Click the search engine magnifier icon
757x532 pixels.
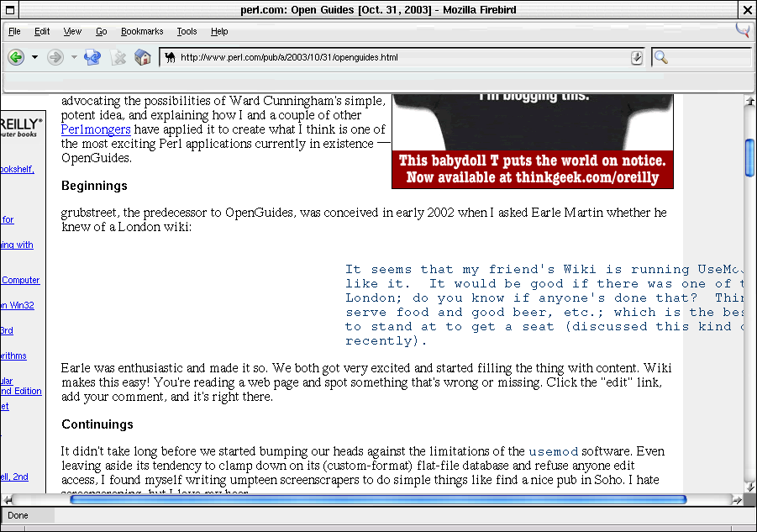click(x=661, y=58)
